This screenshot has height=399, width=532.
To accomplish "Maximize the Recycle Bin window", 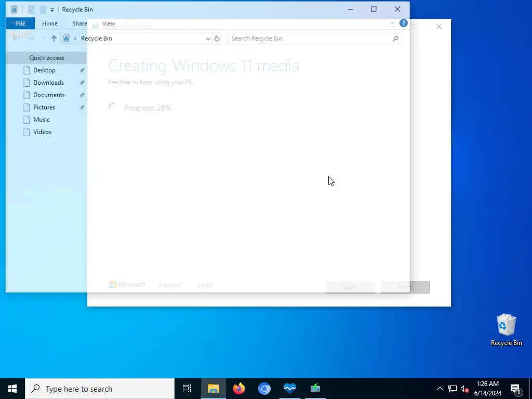I will pyautogui.click(x=374, y=9).
